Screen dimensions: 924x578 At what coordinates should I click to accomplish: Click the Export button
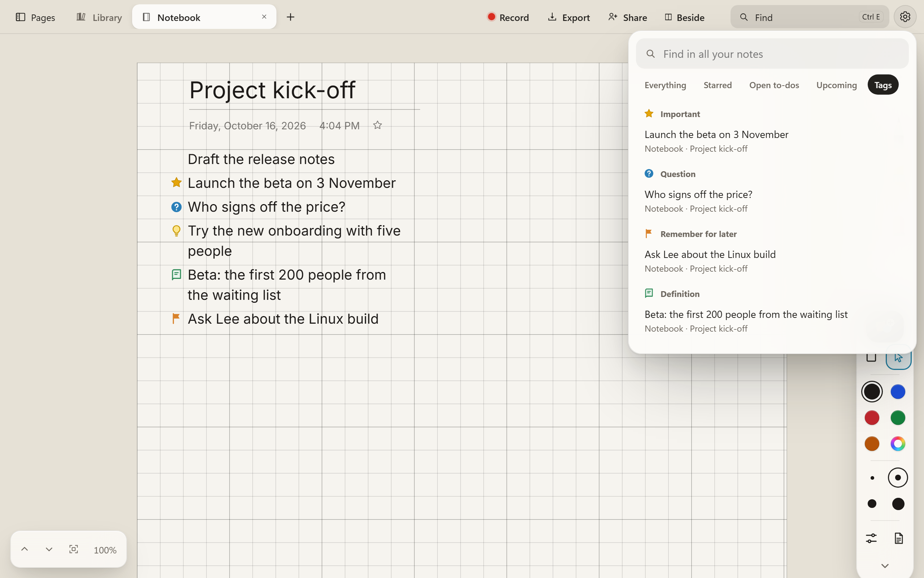click(568, 17)
